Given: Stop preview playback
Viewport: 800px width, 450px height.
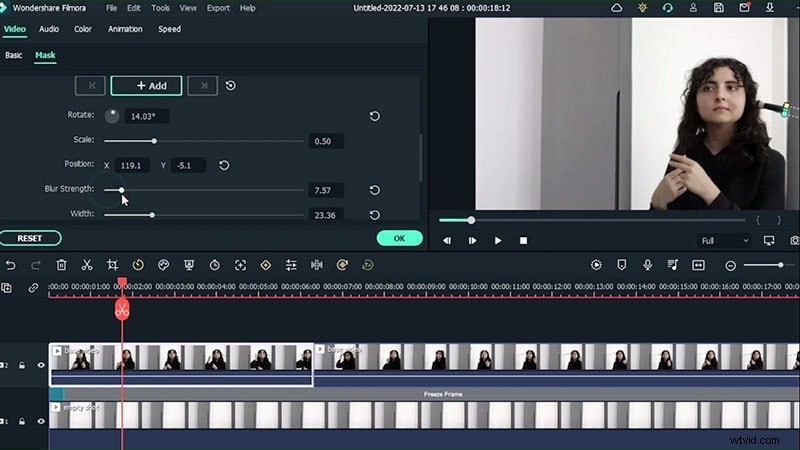Looking at the screenshot, I should point(523,240).
